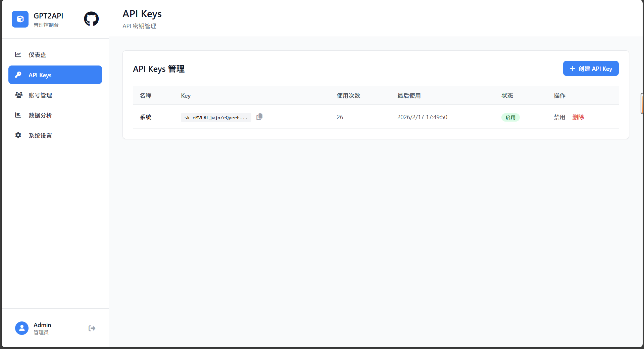Select the truncated sk- API key field
This screenshot has height=349, width=644.
coord(216,117)
